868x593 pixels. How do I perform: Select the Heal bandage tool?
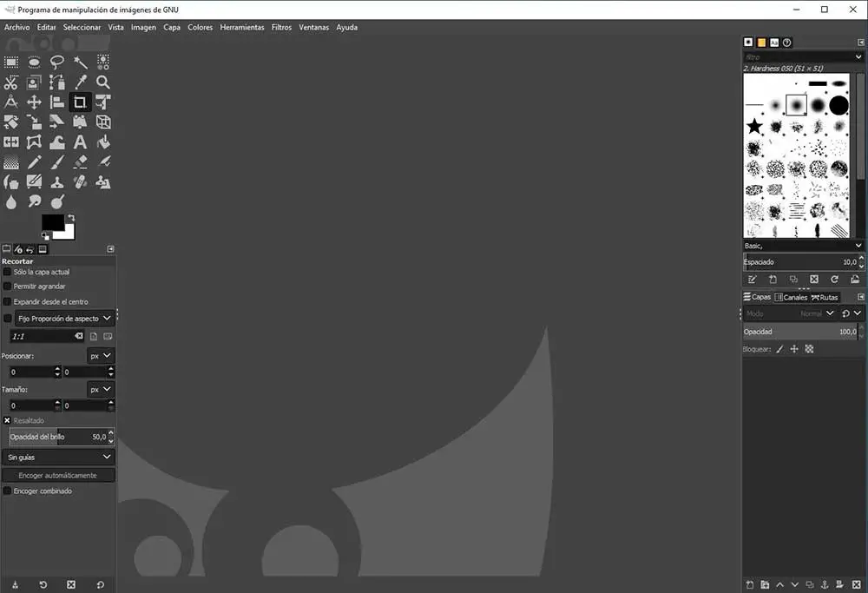pos(80,182)
